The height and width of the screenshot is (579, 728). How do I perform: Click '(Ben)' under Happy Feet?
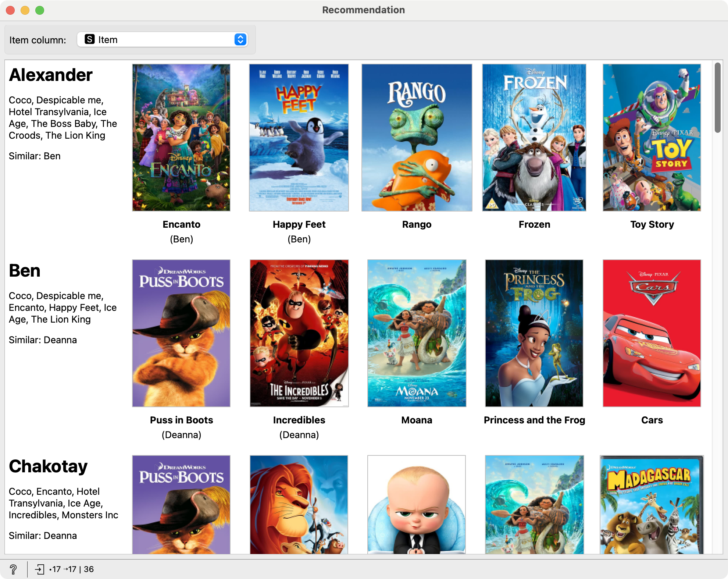point(299,239)
